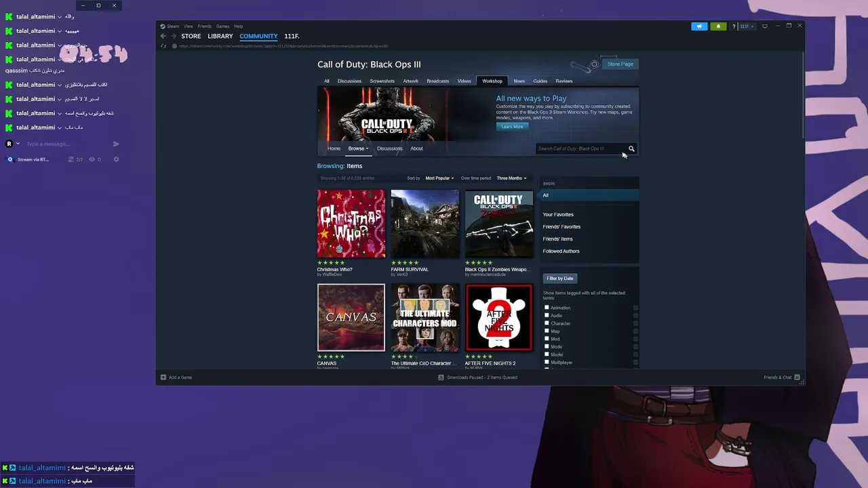Screen dimensions: 868x488
Task: Check the Mod tag checkbox
Action: click(547, 339)
